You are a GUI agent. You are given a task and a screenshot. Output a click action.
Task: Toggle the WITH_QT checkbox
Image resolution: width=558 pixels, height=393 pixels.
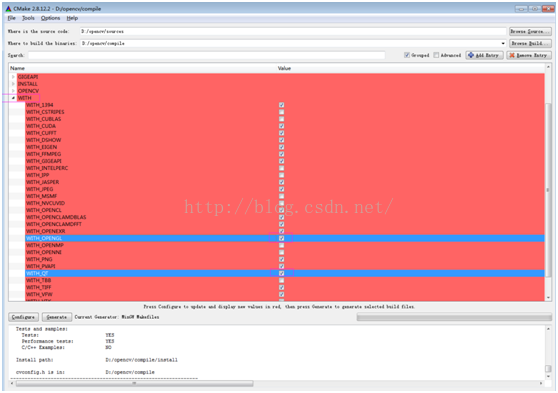coord(281,273)
